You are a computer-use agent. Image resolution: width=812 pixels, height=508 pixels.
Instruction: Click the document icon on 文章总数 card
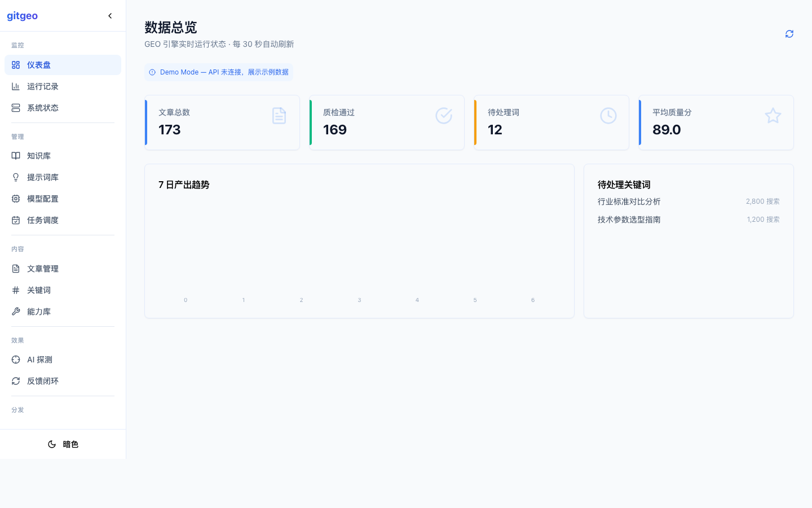(x=279, y=116)
